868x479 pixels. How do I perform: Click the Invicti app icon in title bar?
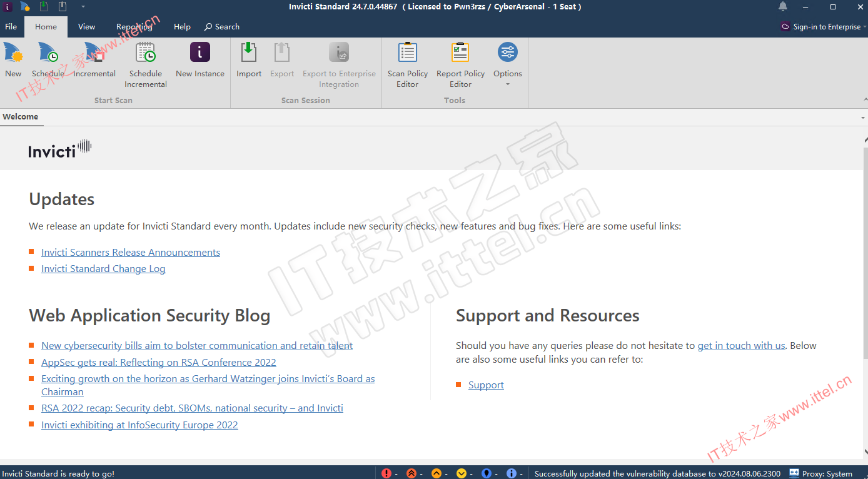coord(8,7)
